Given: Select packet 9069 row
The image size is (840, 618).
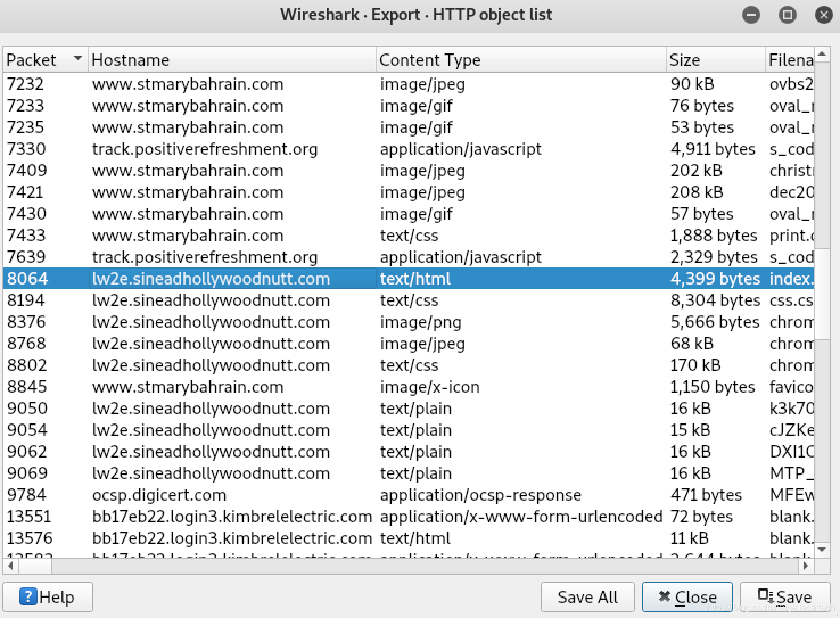Looking at the screenshot, I should coord(409,473).
